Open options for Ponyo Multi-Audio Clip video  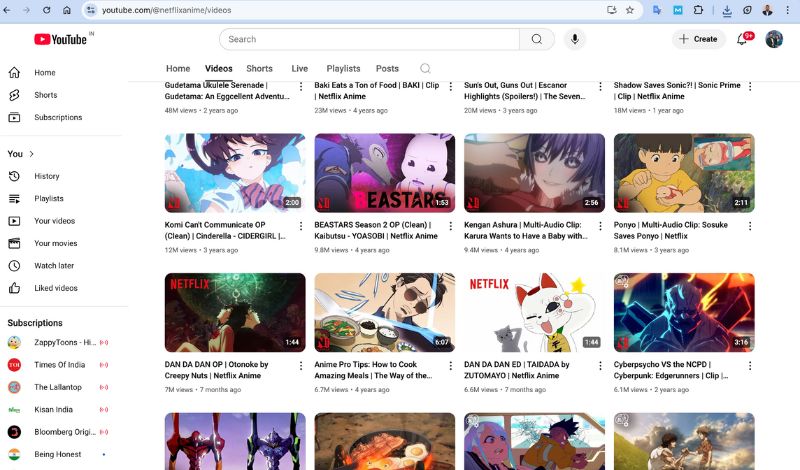750,226
